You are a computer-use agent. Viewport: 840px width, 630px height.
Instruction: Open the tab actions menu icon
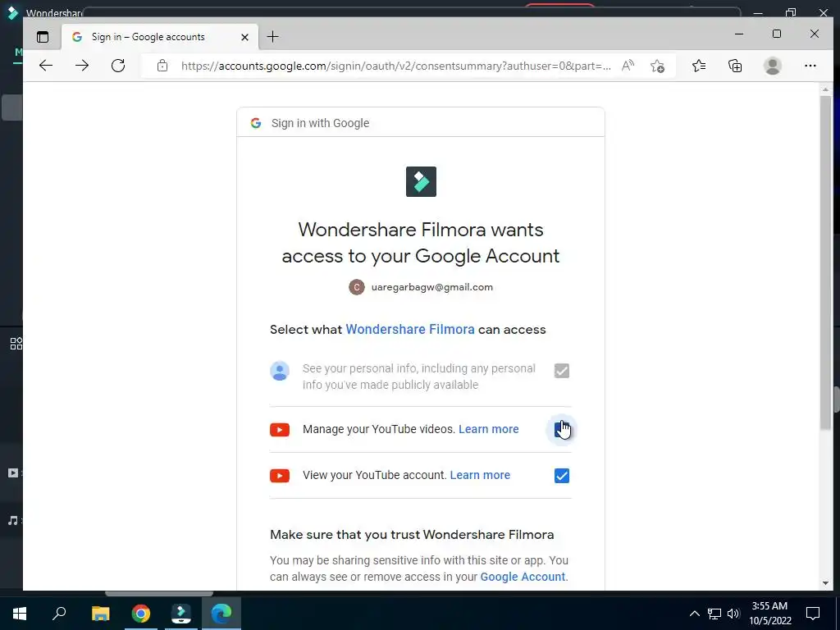point(43,37)
